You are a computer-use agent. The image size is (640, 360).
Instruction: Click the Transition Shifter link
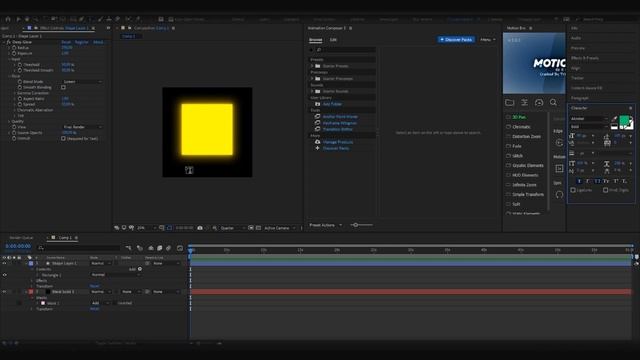(x=338, y=129)
